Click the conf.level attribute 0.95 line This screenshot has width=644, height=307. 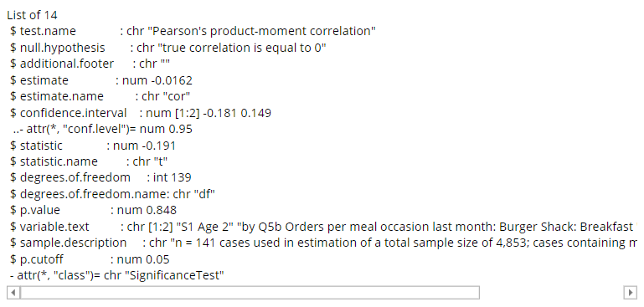coord(102,130)
